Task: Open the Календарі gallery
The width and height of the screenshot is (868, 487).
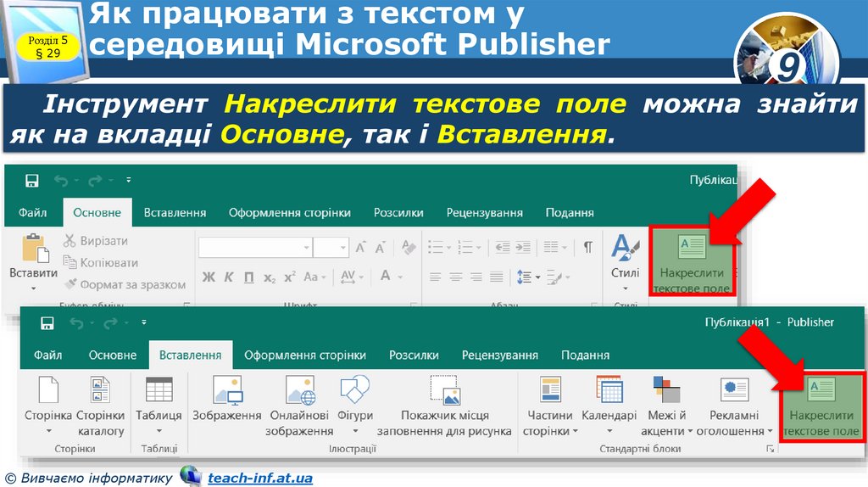Action: pos(609,406)
